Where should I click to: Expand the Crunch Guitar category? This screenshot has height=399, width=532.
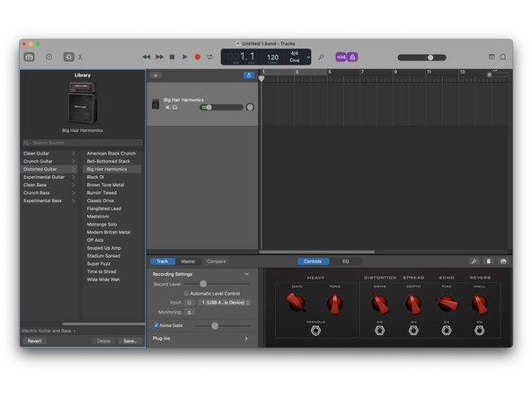[74, 161]
